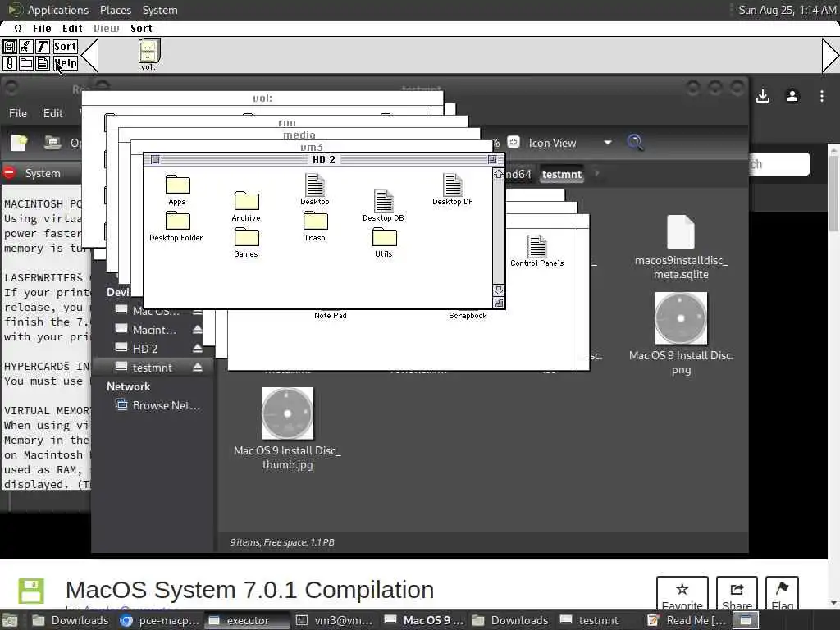Image resolution: width=840 pixels, height=630 pixels.
Task: Open macos9installdisc_meta.sqlite file
Action: 681,247
